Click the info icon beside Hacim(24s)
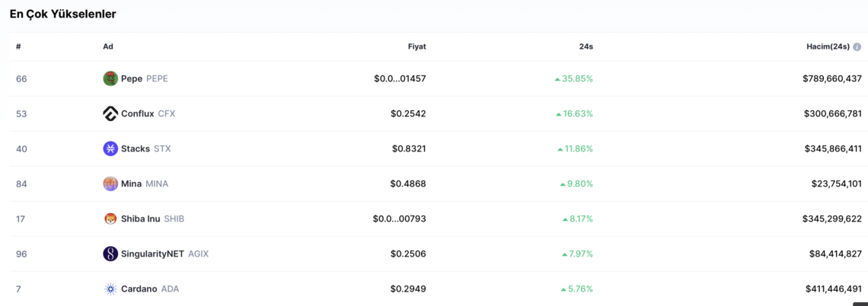 [857, 47]
